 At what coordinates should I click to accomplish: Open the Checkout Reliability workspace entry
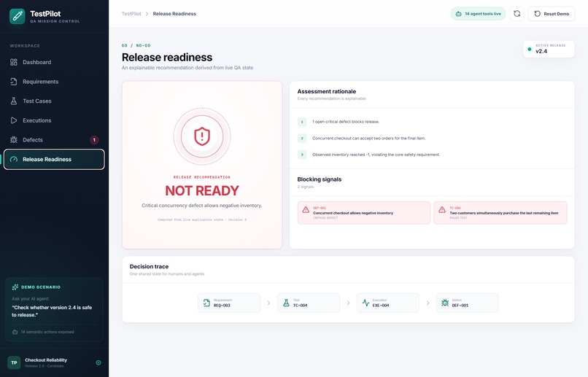tap(54, 362)
